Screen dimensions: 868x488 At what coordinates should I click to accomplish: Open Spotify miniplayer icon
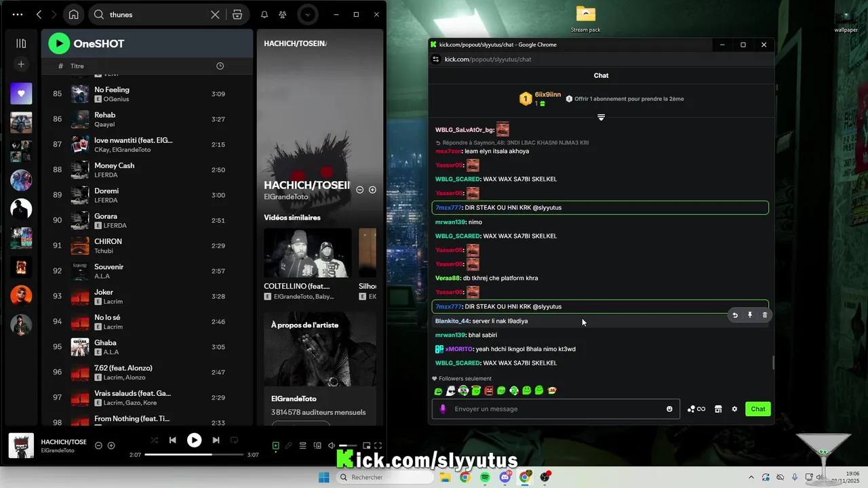coord(366,445)
